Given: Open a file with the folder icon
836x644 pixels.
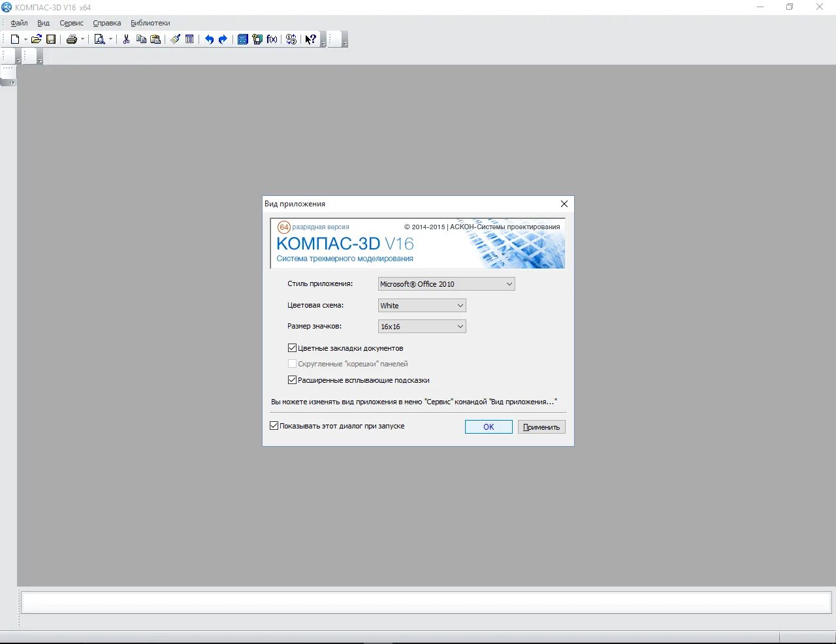Looking at the screenshot, I should (x=37, y=39).
